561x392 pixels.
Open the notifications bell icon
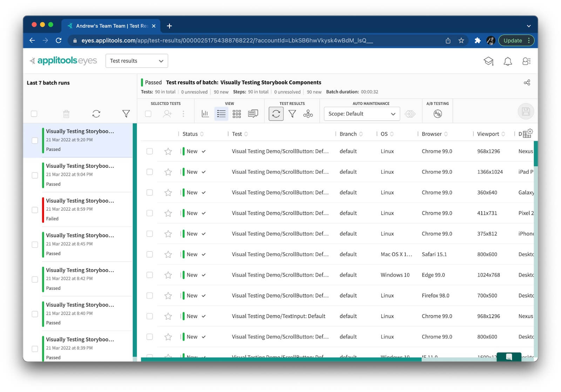507,61
